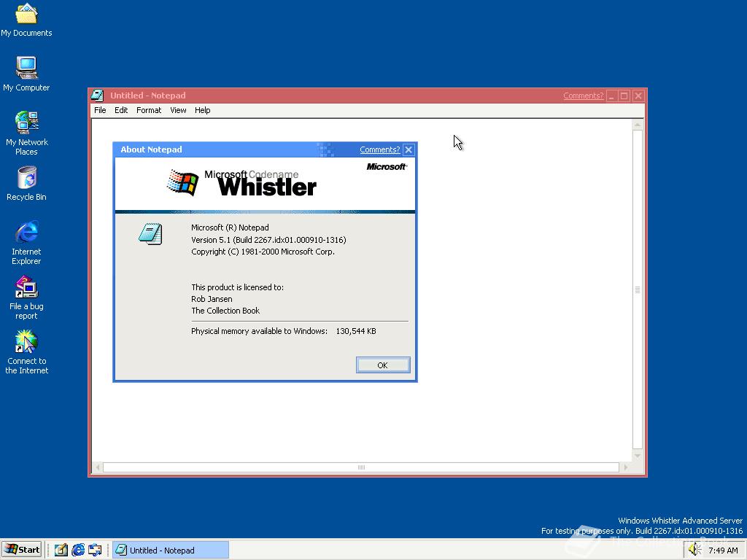Click Comments? link in About Notepad title
Screen dimensions: 747x560
(x=379, y=149)
